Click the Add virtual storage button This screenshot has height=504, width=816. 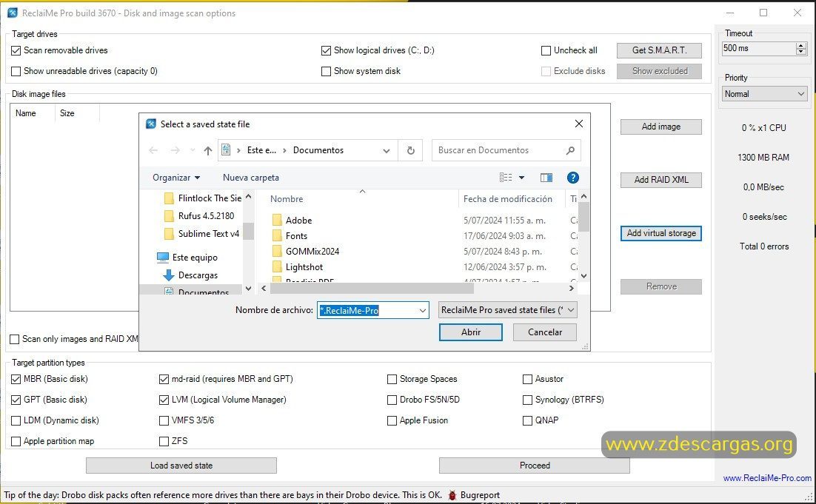(661, 234)
